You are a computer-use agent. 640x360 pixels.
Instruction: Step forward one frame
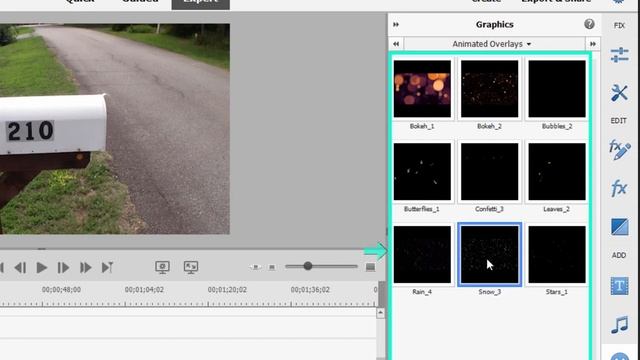[x=63, y=268]
